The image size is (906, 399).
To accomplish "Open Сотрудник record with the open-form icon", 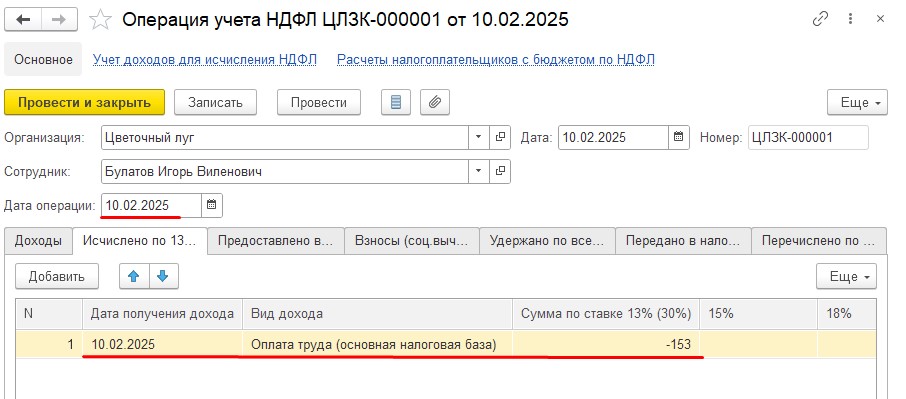I will point(500,171).
